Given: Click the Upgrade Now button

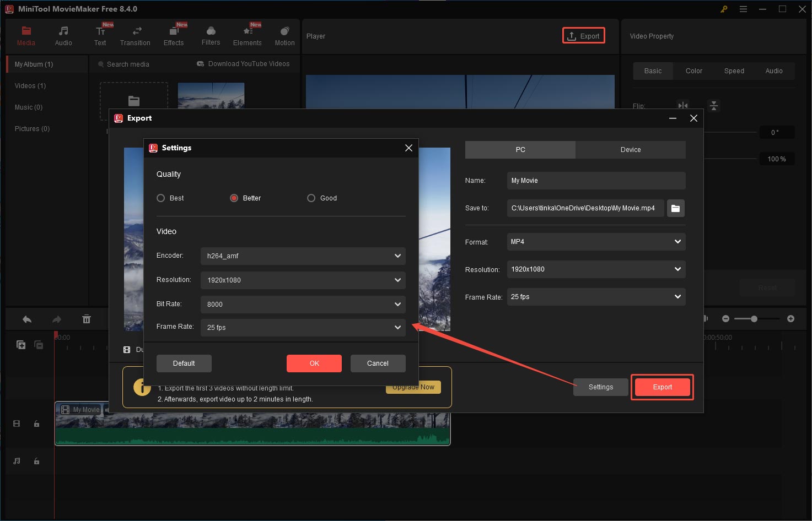Looking at the screenshot, I should (413, 387).
